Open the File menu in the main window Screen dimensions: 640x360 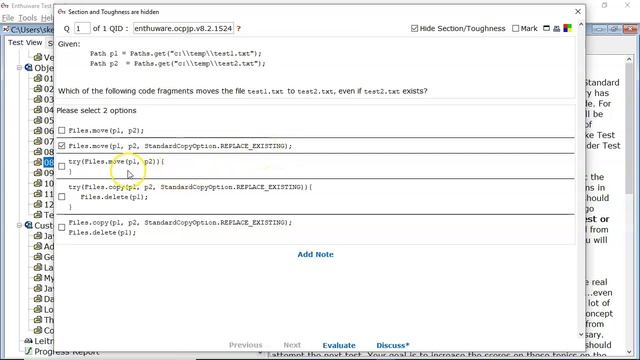click(x=8, y=18)
